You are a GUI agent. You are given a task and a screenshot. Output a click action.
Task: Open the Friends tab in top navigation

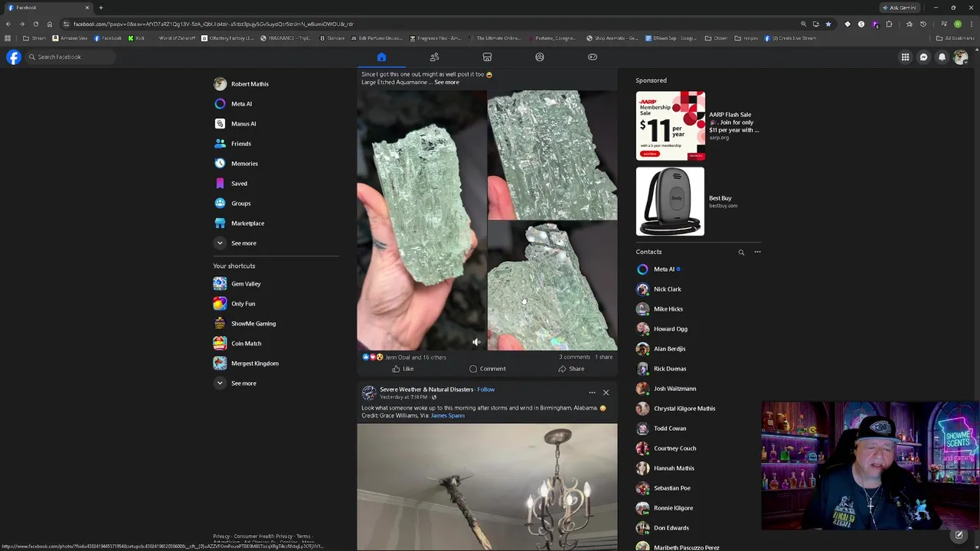coord(434,57)
